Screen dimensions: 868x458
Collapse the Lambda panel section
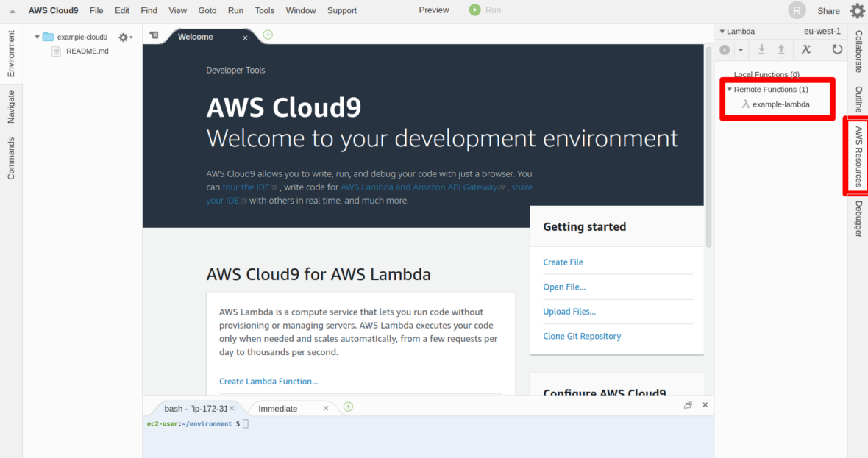(x=722, y=32)
